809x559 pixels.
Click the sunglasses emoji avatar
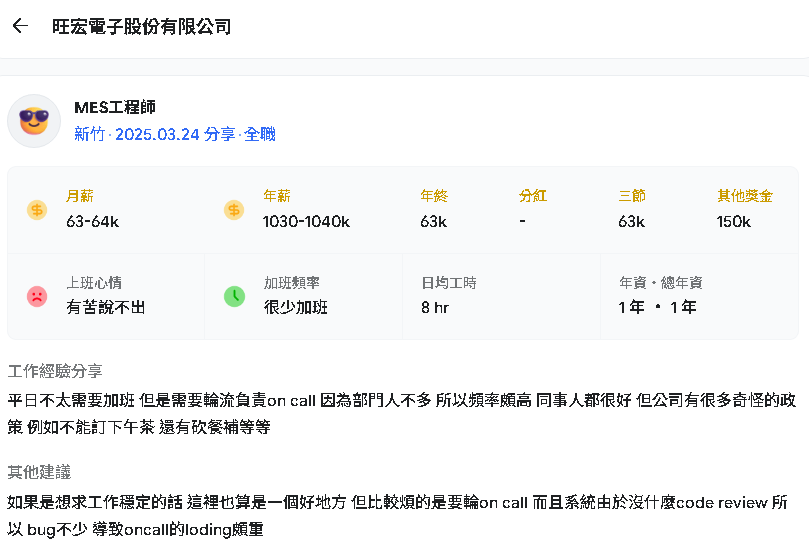tap(34, 121)
